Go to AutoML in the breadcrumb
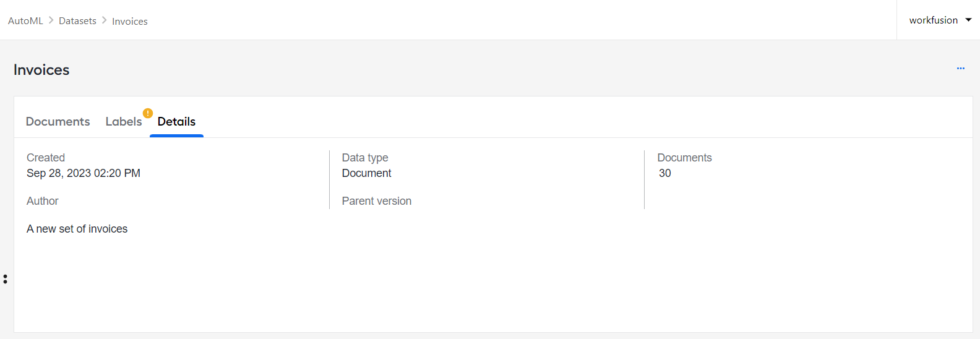The image size is (980, 339). (x=25, y=21)
